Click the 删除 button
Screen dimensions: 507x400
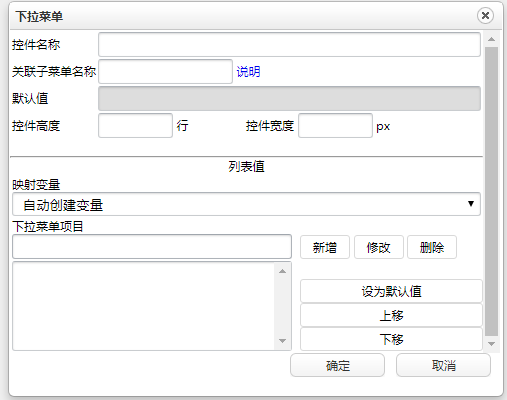(432, 247)
